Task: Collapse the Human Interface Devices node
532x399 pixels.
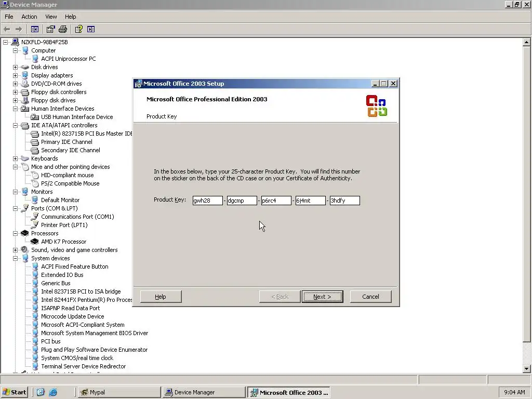Action: pyautogui.click(x=15, y=109)
